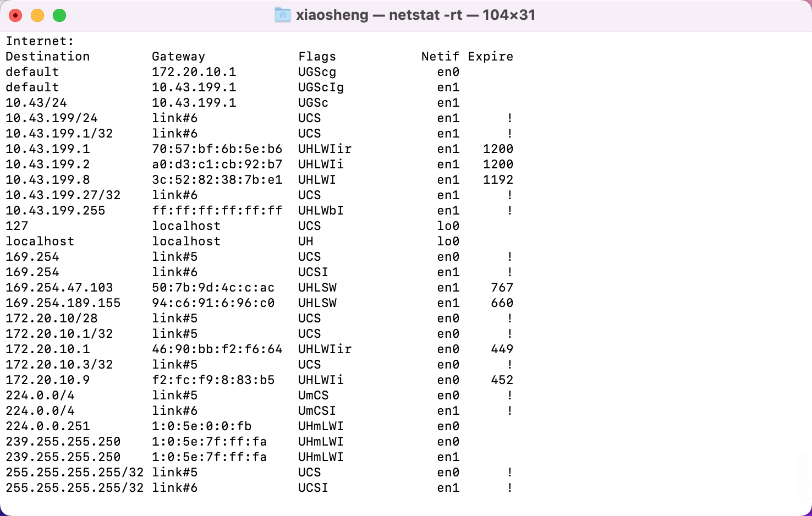Viewport: 812px width, 516px height.
Task: Click the Expire column header
Action: 490,57
